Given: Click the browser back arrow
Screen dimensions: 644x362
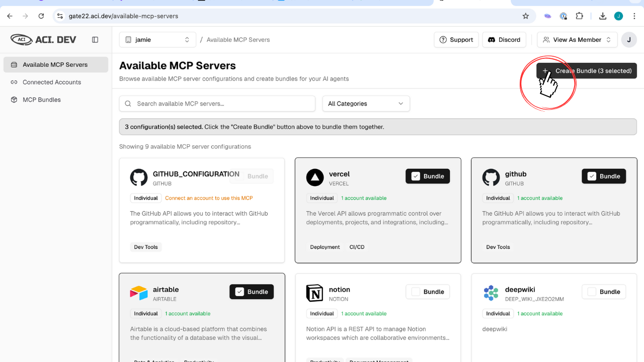Looking at the screenshot, I should pyautogui.click(x=10, y=16).
